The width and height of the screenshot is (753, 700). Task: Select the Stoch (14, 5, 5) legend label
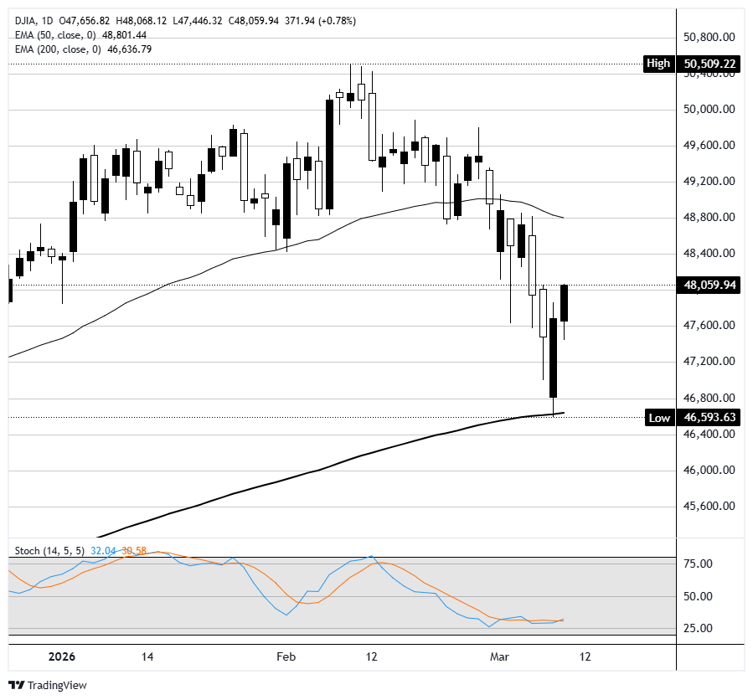point(49,550)
